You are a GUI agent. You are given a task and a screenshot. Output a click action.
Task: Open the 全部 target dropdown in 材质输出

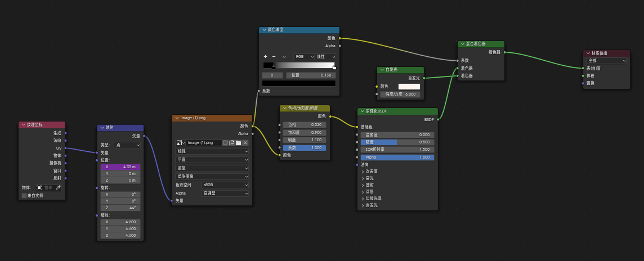606,60
